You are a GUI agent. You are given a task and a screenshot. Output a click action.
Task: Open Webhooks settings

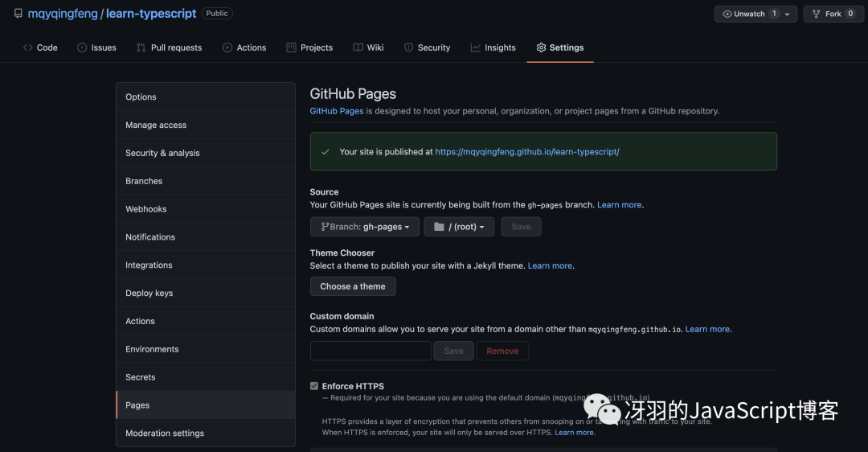point(206,209)
